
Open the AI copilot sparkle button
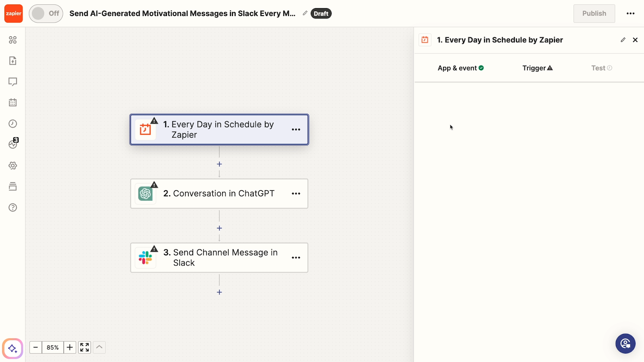coord(12,348)
